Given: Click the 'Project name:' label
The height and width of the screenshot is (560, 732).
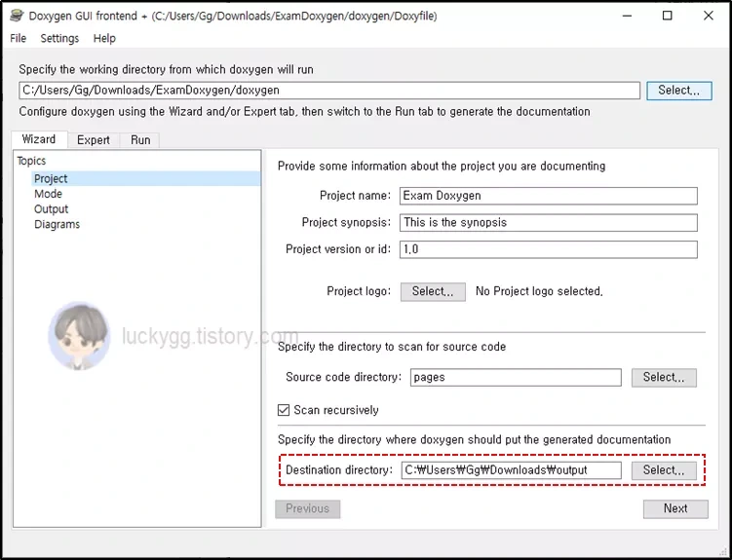Looking at the screenshot, I should point(355,196).
